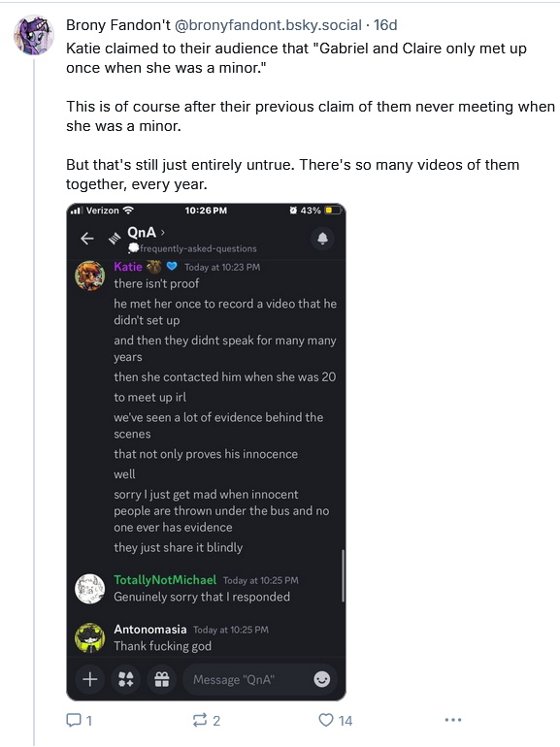Open the reply icon with 1 comment
Image resolution: width=560 pixels, height=747 pixels.
79,720
